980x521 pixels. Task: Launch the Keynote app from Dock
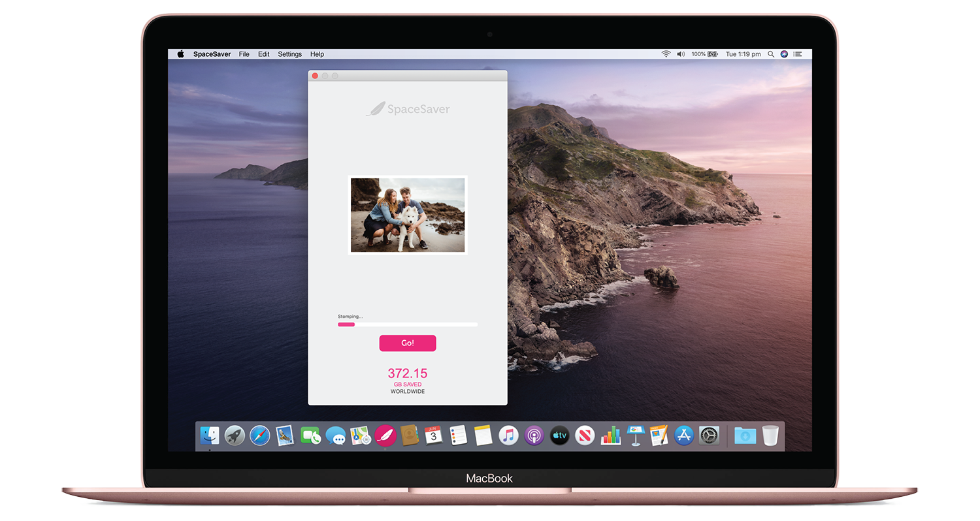click(635, 435)
